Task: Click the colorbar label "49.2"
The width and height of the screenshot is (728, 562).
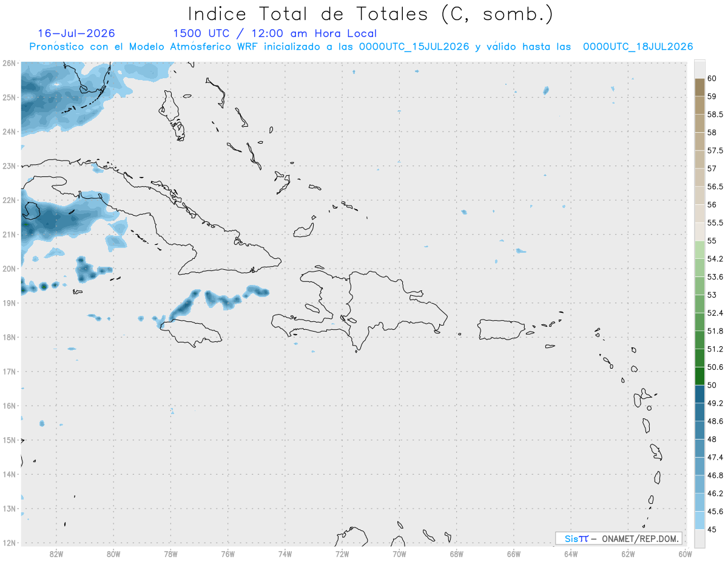Action: [x=715, y=403]
